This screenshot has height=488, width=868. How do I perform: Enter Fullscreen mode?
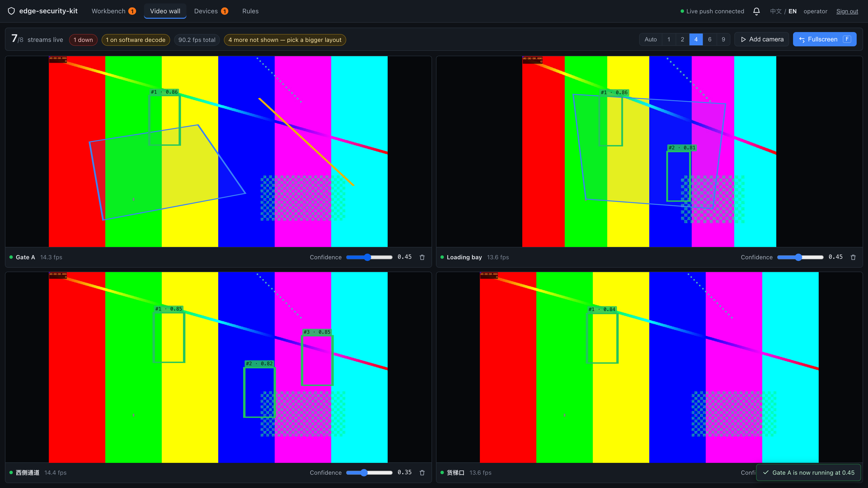(x=825, y=39)
